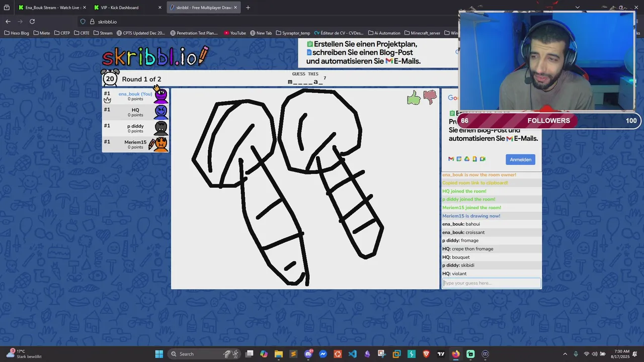Viewport: 644px width, 362px height.
Task: Open weather widget showing 17°C
Action: pyautogui.click(x=24, y=354)
